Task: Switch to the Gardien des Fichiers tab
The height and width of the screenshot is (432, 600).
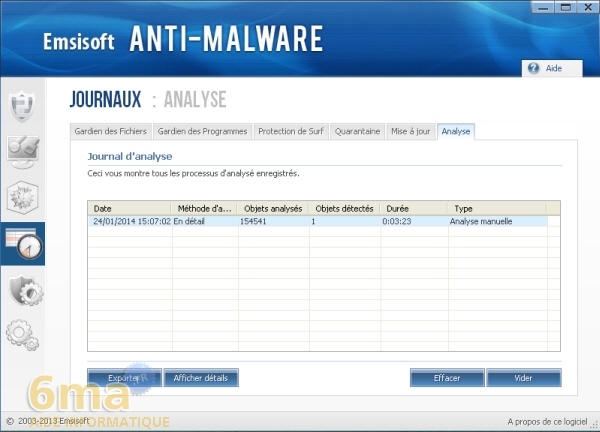Action: (x=111, y=131)
